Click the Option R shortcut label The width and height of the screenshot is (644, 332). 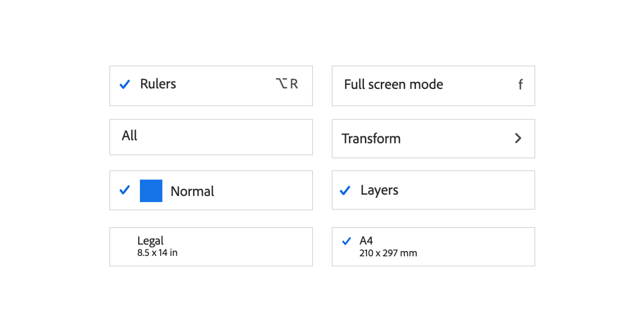click(x=287, y=84)
